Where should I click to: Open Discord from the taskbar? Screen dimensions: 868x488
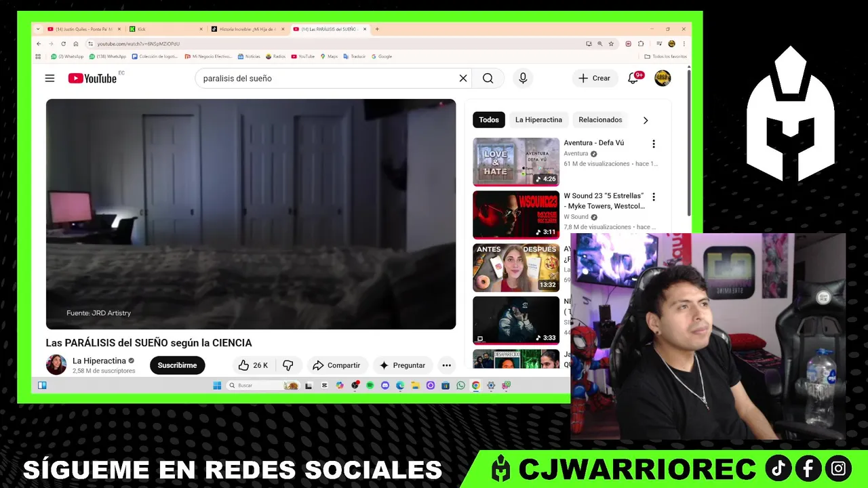coord(384,385)
